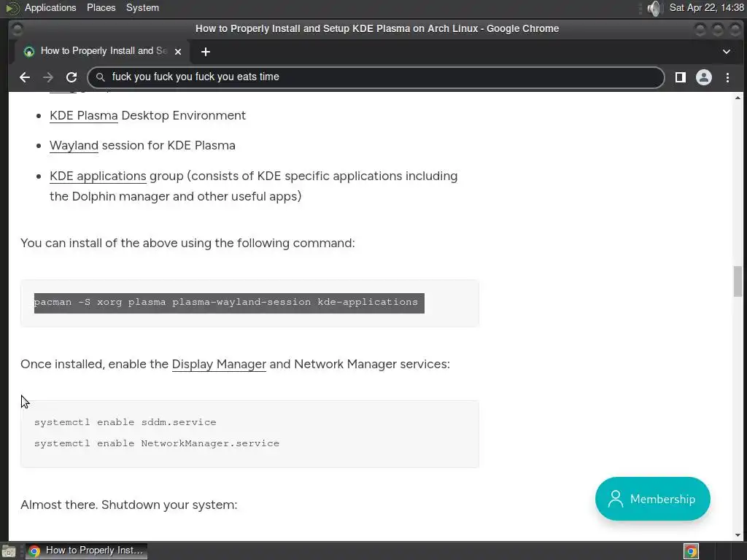This screenshot has height=560, width=747.
Task: Close the 'How to Properly Install' tab
Action: [178, 52]
